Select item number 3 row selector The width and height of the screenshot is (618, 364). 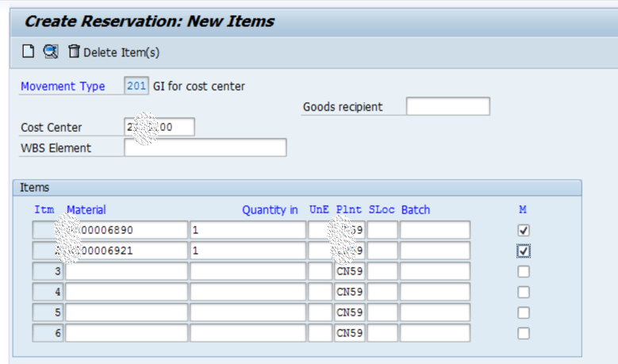48,271
